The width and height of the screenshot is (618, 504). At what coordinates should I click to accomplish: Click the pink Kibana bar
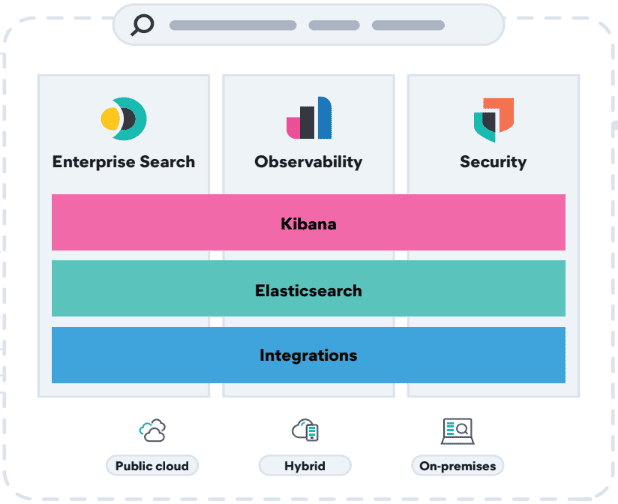click(308, 223)
